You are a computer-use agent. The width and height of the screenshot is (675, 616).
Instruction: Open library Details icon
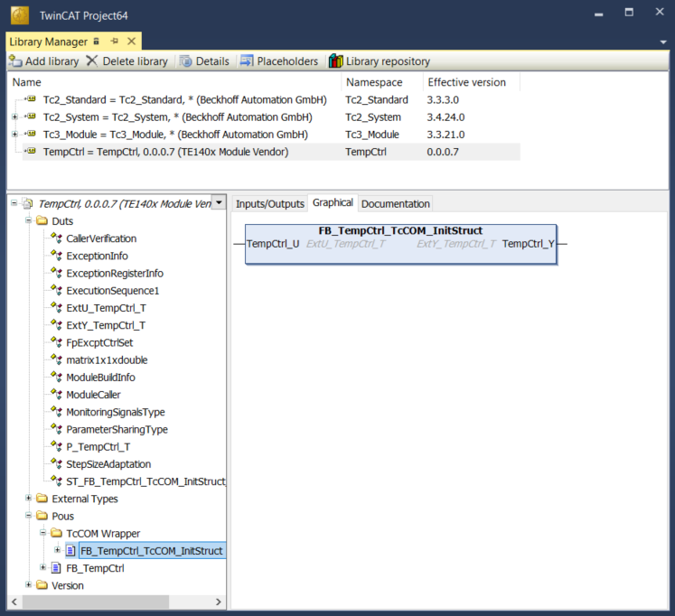coord(185,61)
